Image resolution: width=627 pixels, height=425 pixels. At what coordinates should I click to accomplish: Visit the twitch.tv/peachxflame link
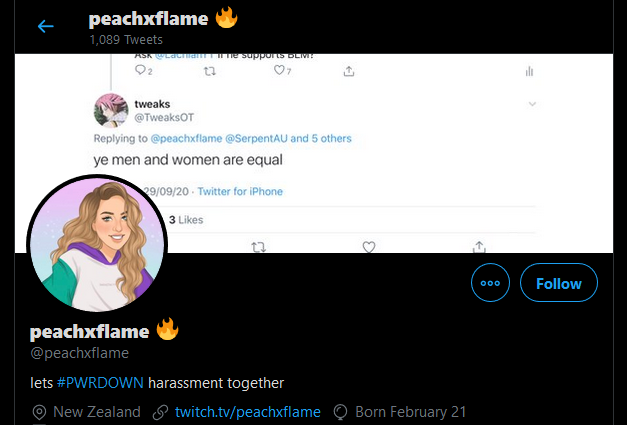coord(247,412)
